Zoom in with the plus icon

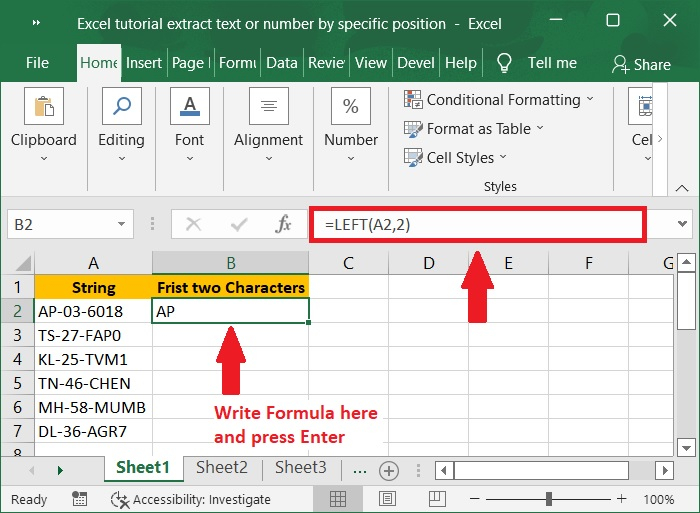pos(621,499)
